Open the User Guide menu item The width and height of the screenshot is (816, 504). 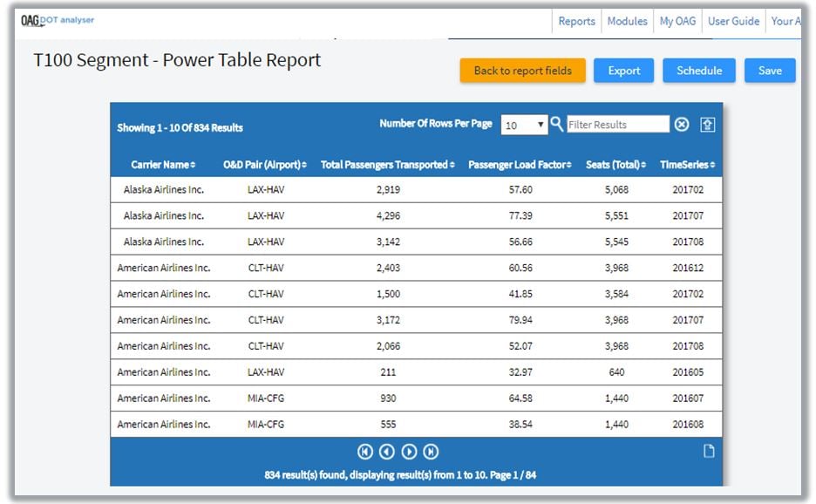733,21
